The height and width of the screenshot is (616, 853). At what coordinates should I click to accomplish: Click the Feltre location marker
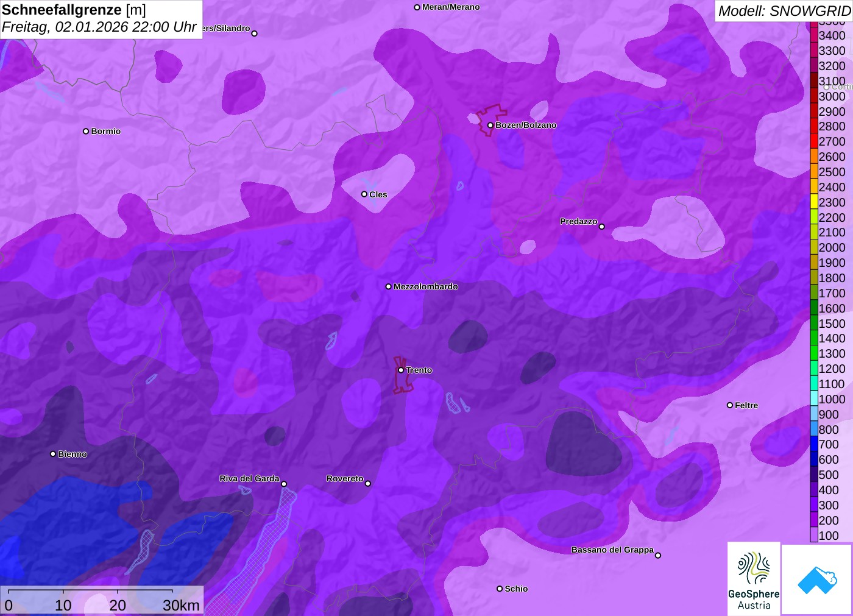point(730,405)
